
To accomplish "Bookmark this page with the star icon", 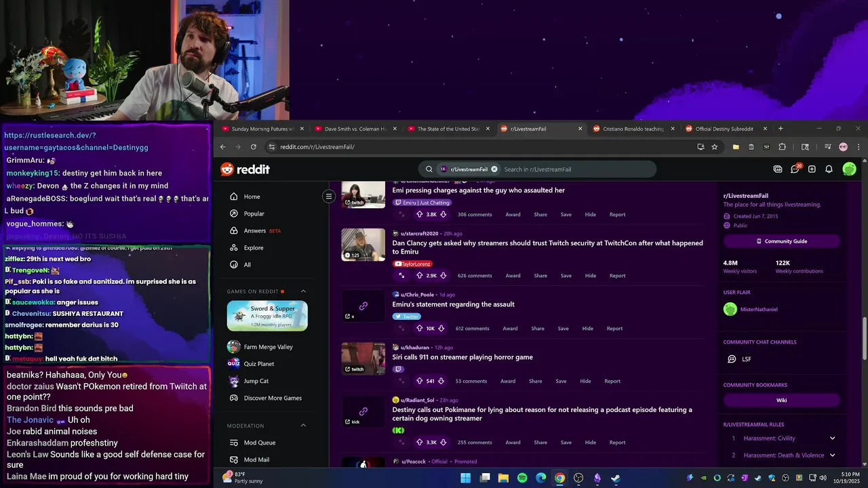I will [x=714, y=146].
